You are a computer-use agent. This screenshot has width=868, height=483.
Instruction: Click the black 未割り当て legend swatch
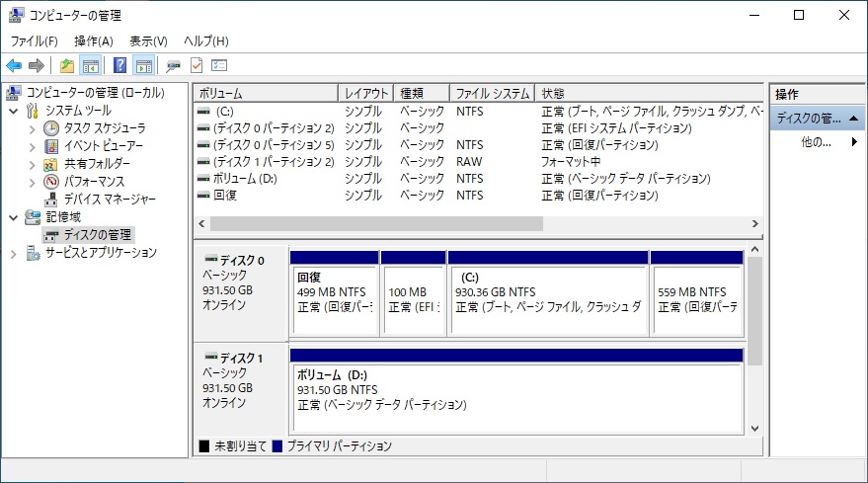[204, 445]
